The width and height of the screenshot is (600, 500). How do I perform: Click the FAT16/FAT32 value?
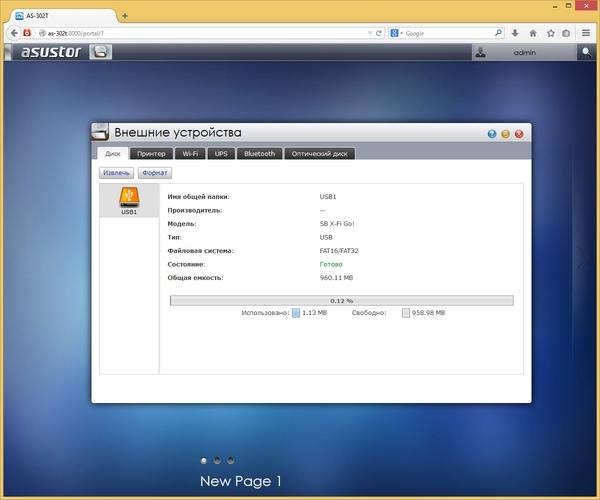coord(339,251)
